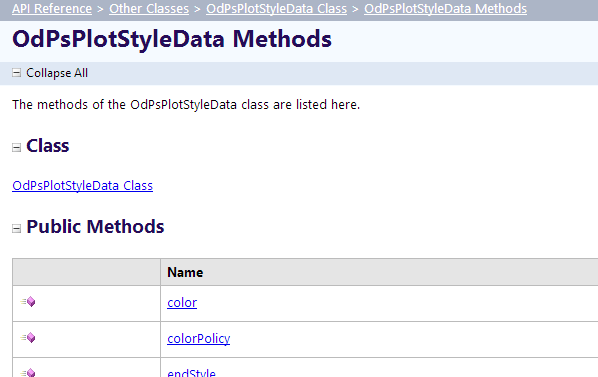This screenshot has width=598, height=377.
Task: Open the colorPolicy method link
Action: point(199,338)
